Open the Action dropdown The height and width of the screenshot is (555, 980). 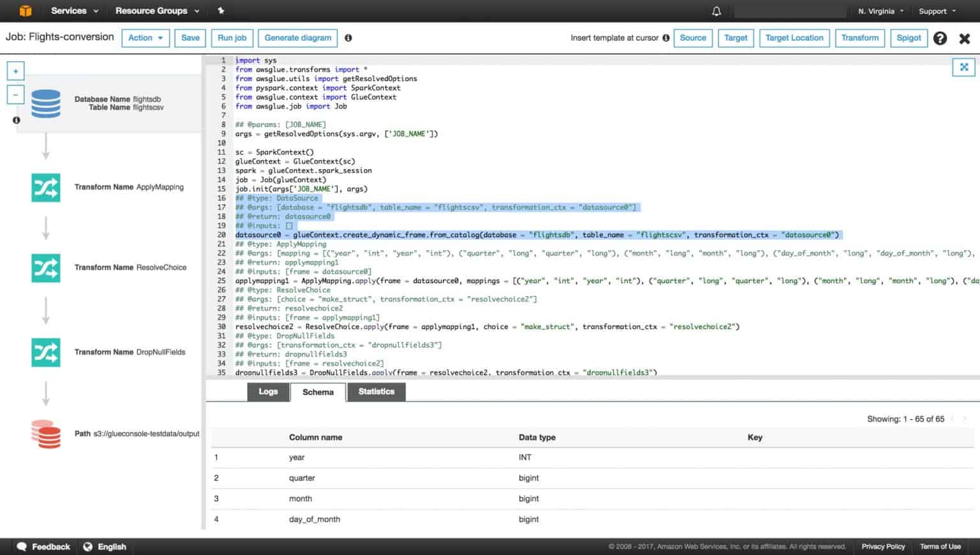click(x=145, y=38)
